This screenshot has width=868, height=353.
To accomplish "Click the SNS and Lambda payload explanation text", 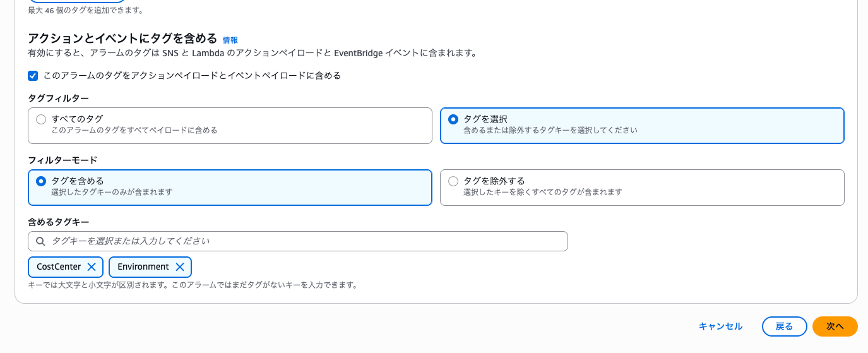I will point(252,53).
